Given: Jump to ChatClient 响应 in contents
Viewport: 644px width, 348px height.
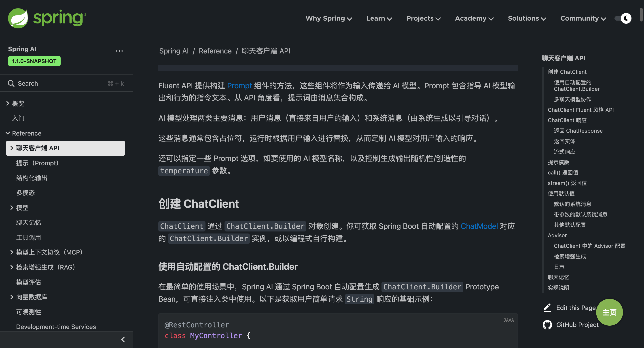Looking at the screenshot, I should [567, 120].
